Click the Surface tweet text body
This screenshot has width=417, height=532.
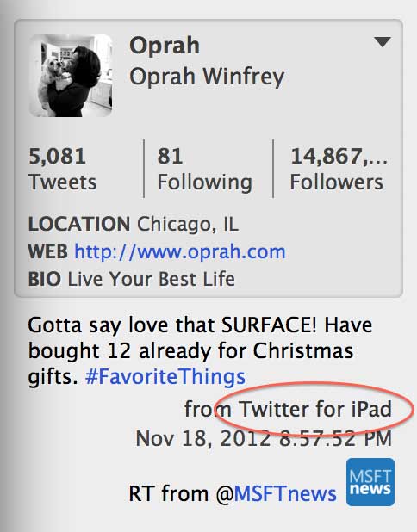coord(200,351)
